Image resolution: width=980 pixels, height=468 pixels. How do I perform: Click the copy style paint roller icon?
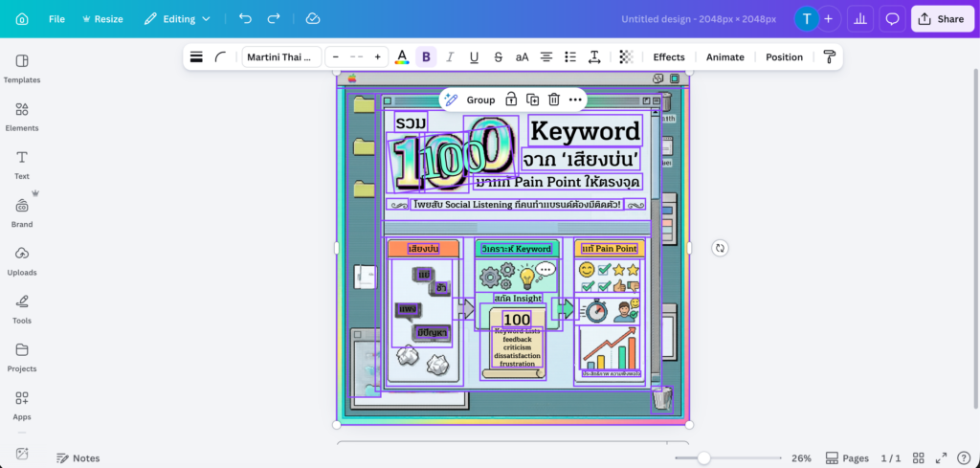[829, 57]
